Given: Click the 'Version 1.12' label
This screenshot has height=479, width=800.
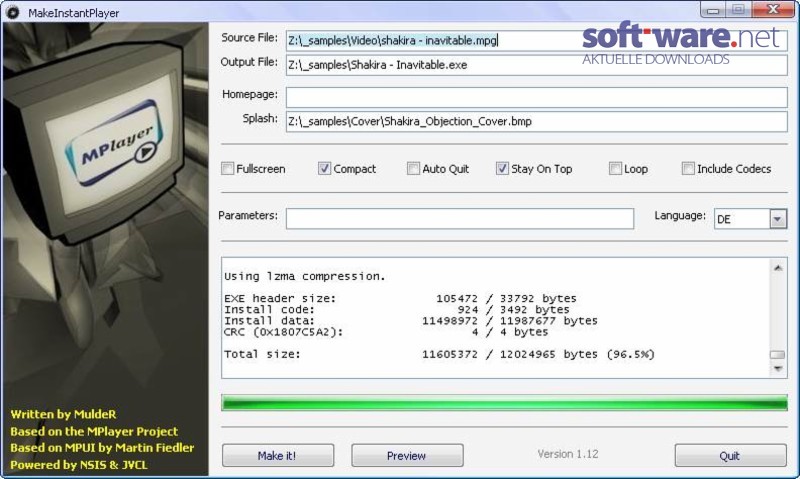Looking at the screenshot, I should [568, 454].
